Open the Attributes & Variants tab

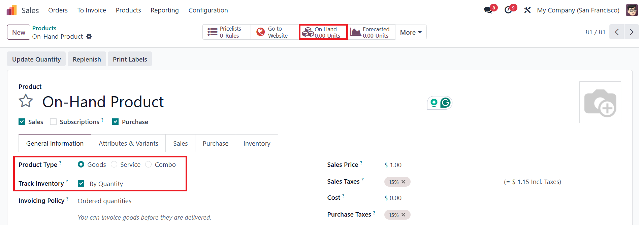pos(128,144)
